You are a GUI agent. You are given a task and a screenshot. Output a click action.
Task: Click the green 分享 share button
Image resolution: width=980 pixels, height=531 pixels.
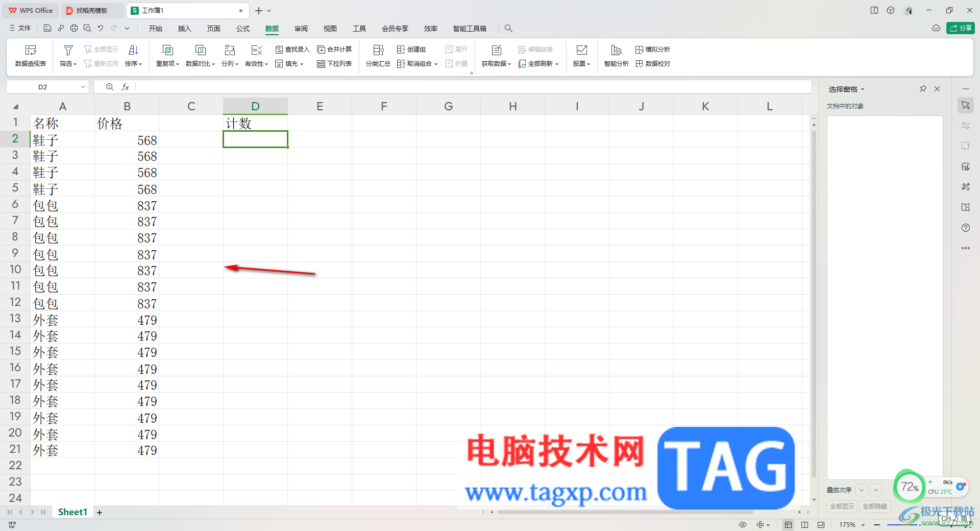[960, 28]
